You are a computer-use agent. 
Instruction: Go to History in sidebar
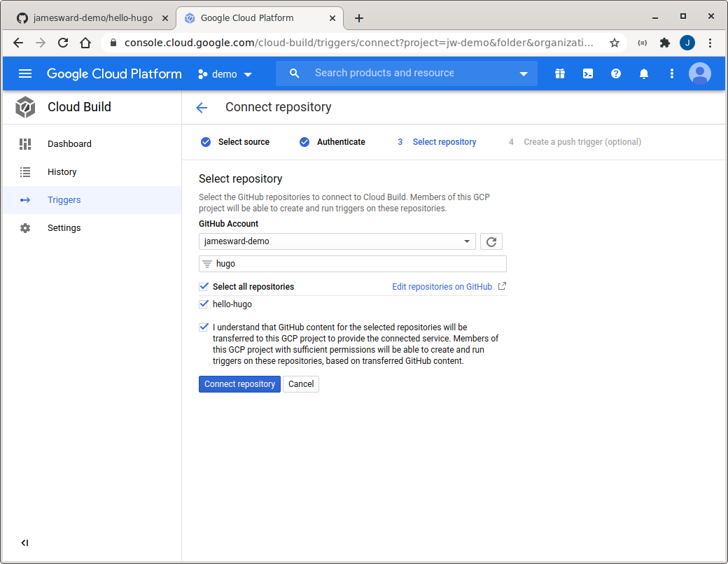[x=62, y=171]
